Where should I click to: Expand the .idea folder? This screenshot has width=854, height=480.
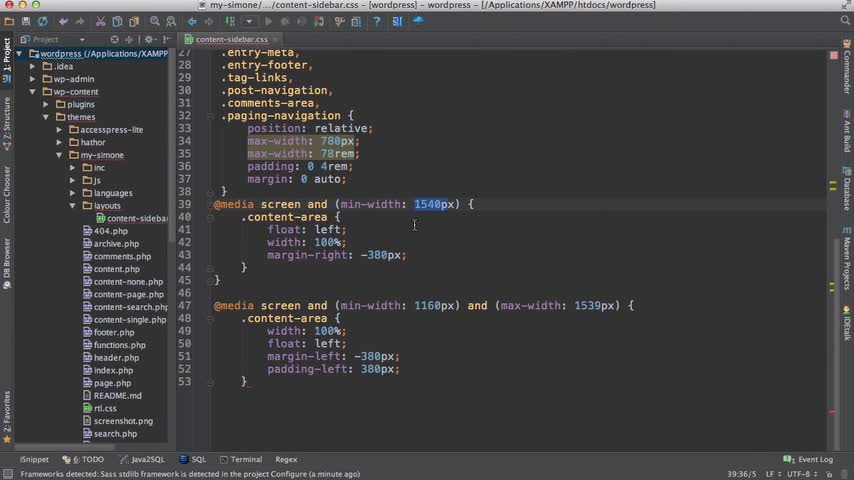pos(33,66)
